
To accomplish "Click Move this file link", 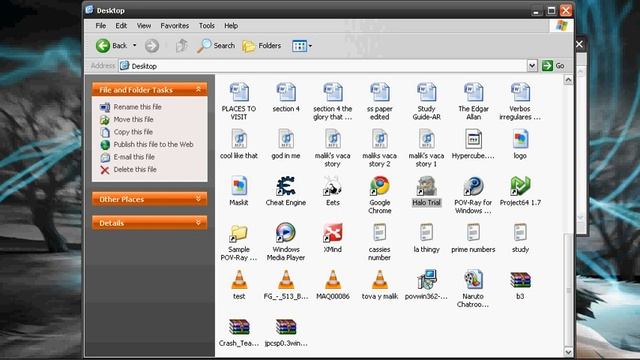I will click(x=133, y=119).
